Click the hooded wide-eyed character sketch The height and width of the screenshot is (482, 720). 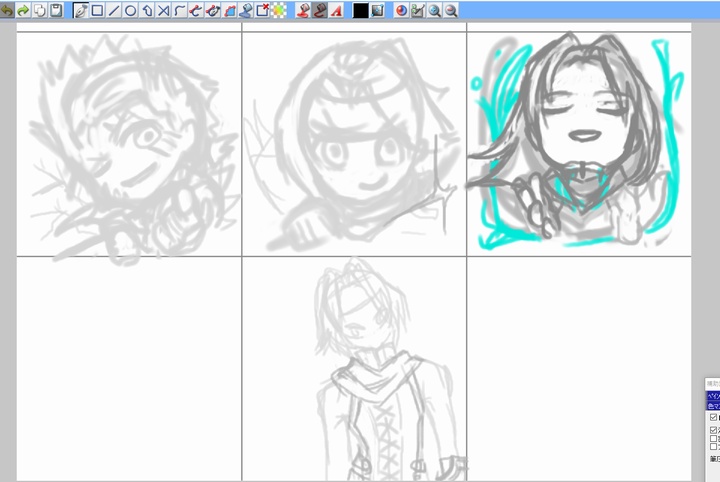pos(354,145)
